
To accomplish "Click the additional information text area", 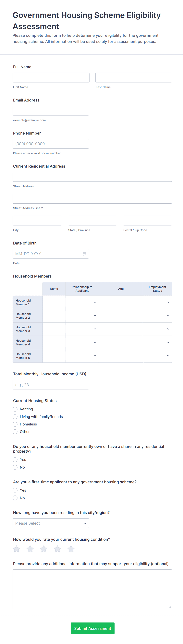I will coord(92,589).
